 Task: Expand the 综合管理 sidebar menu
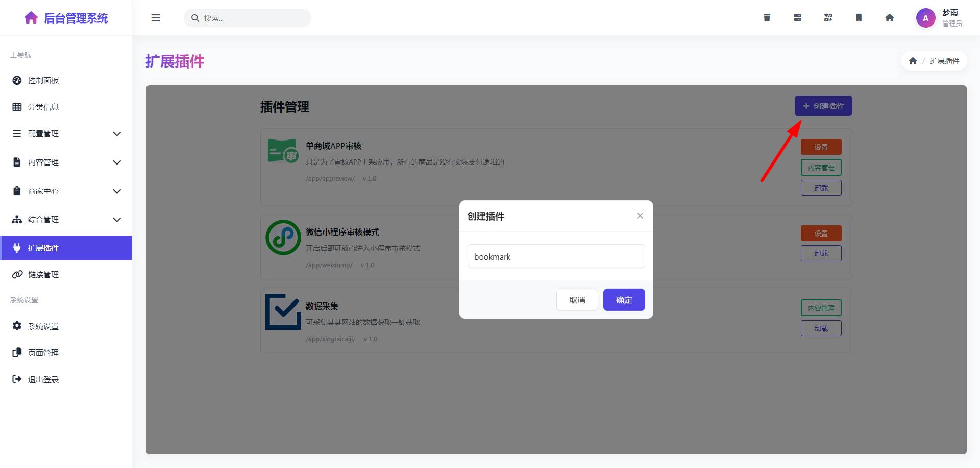point(66,220)
